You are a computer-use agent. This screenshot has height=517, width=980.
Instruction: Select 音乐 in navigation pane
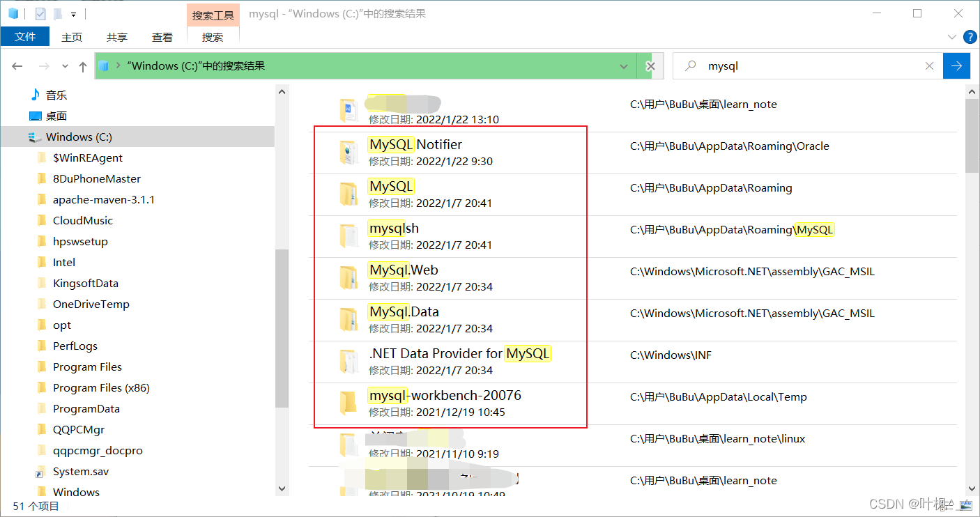(x=56, y=95)
